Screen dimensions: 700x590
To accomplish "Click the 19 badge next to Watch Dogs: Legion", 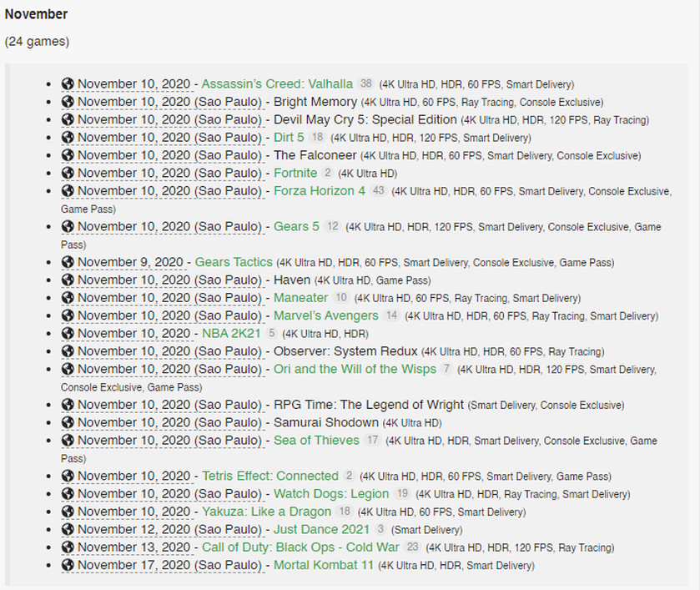I will click(x=402, y=494).
